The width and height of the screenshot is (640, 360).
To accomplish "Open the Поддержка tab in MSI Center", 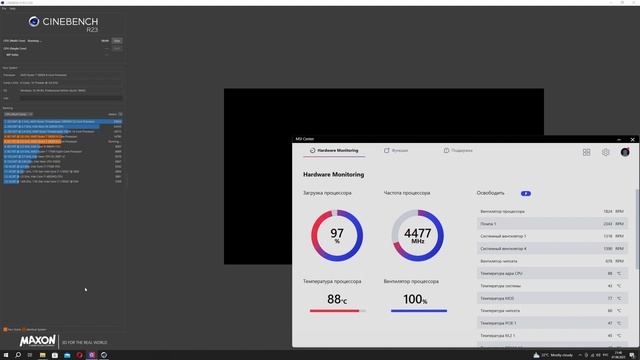I will tap(458, 151).
